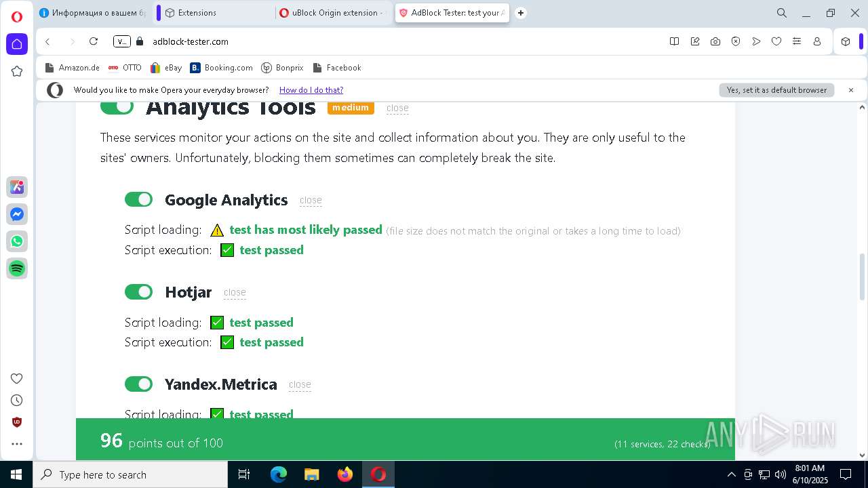868x488 pixels.
Task: Open the Pinboards heart in the sidebar
Action: pyautogui.click(x=17, y=378)
